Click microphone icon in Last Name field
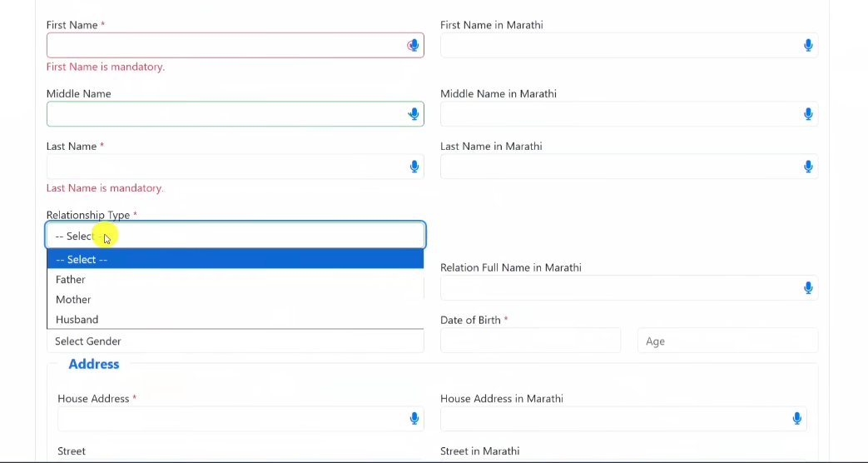Image resolution: width=868 pixels, height=463 pixels. point(414,167)
